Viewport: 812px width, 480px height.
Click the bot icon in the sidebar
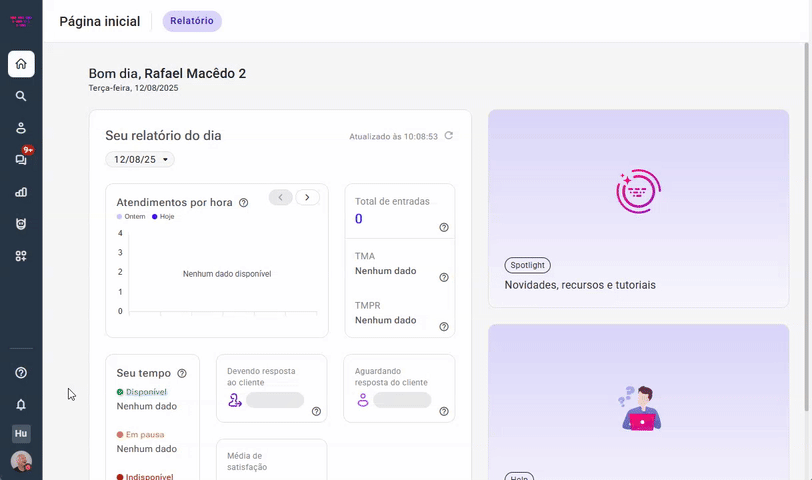tap(21, 224)
